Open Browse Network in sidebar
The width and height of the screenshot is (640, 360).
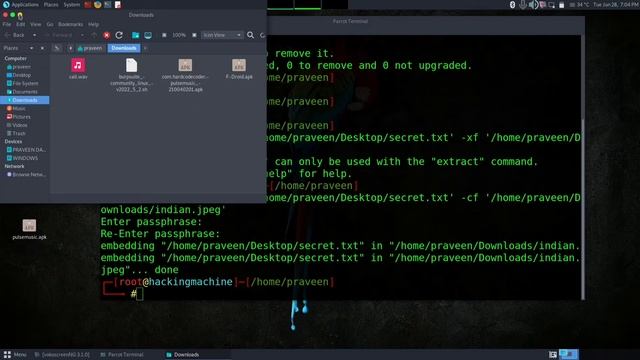coord(24,175)
